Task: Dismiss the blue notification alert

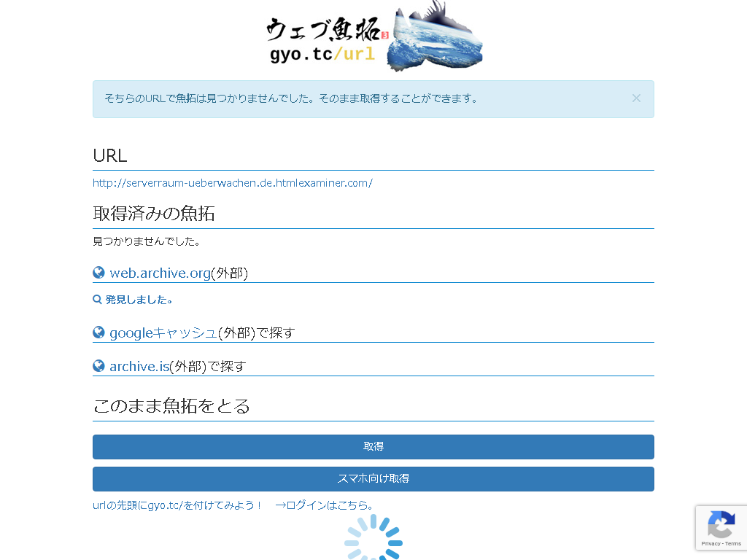Action: point(636,98)
